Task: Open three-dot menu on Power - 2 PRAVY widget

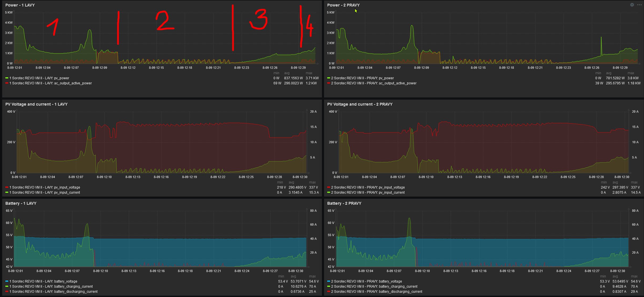Action: coord(639,5)
